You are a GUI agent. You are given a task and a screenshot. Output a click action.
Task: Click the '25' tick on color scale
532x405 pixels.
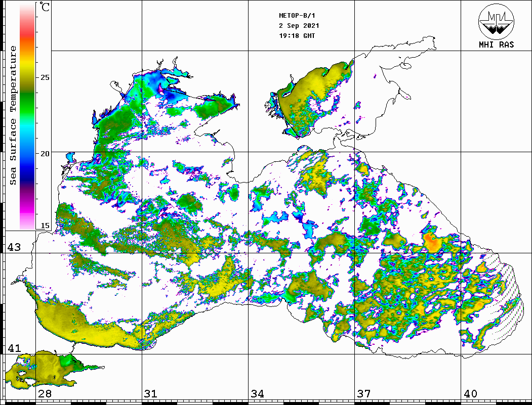tap(45, 77)
